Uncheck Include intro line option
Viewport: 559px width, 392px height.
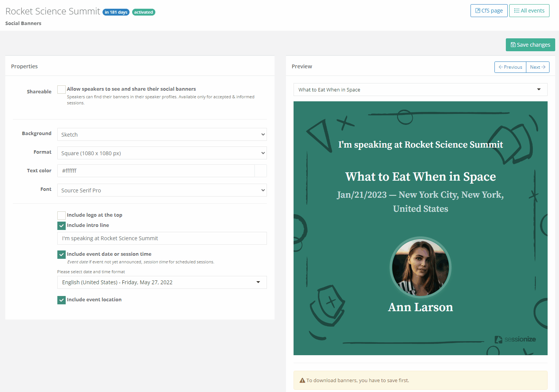click(62, 226)
